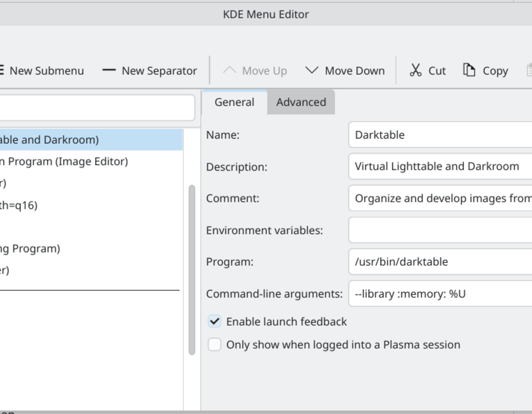Edit the Description field text

pos(440,166)
